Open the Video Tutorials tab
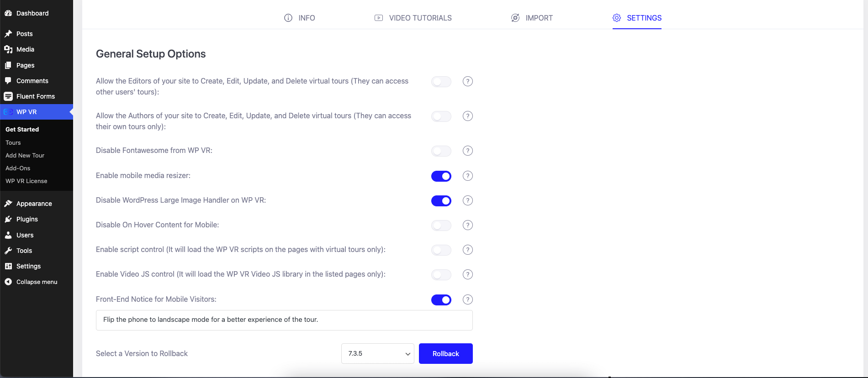868x378 pixels. click(x=413, y=18)
